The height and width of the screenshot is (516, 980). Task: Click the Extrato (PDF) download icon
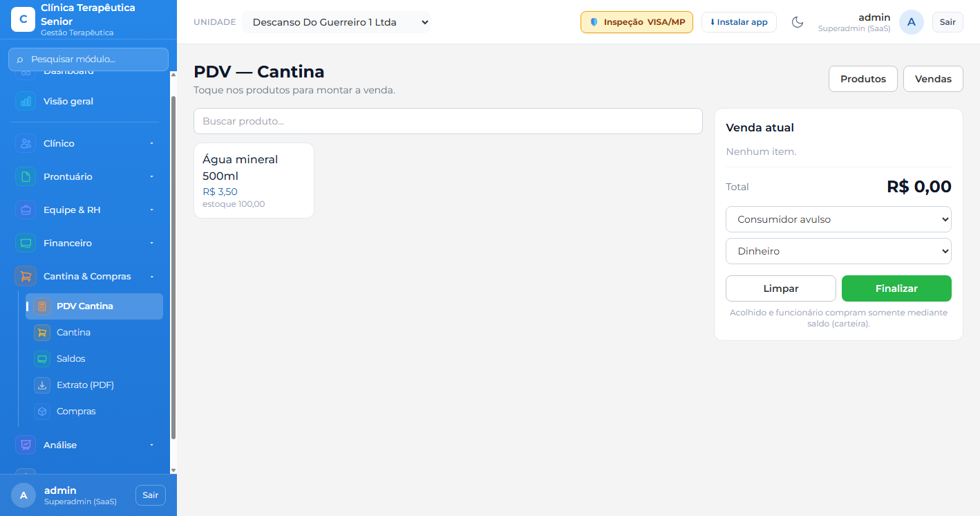[x=42, y=385]
